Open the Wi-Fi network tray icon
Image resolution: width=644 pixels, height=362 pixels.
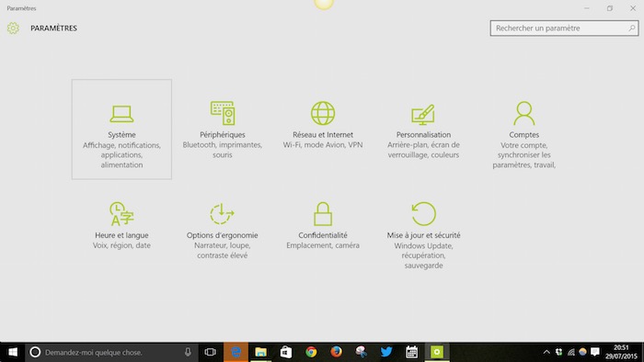click(571, 352)
